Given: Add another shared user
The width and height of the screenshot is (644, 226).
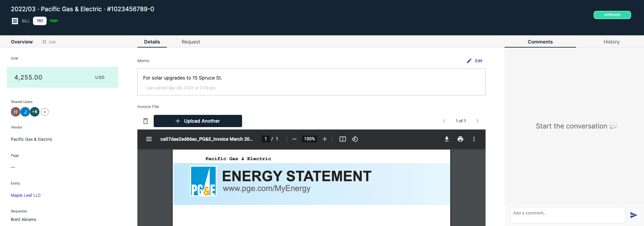Looking at the screenshot, I should point(45,112).
